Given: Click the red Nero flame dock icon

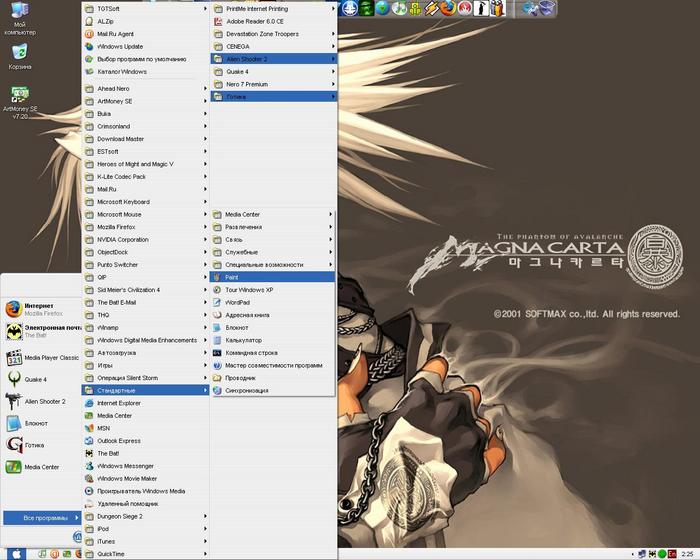Looking at the screenshot, I should coord(465,8).
